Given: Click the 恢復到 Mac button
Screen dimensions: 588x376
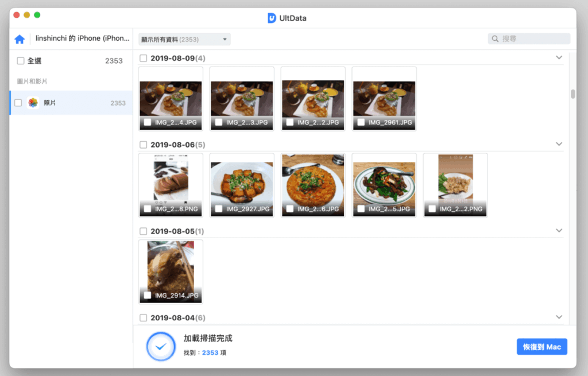Looking at the screenshot, I should [x=541, y=347].
